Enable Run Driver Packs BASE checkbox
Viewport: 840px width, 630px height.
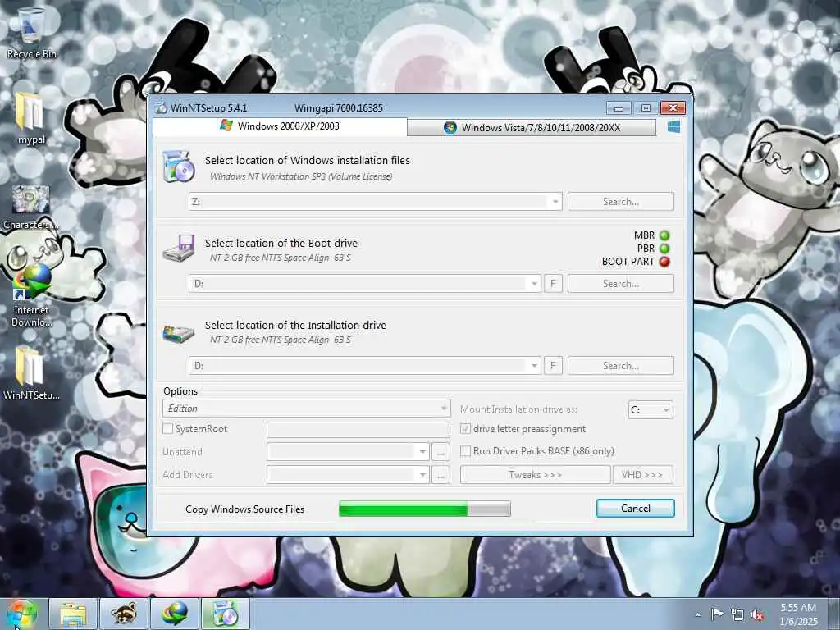point(466,451)
